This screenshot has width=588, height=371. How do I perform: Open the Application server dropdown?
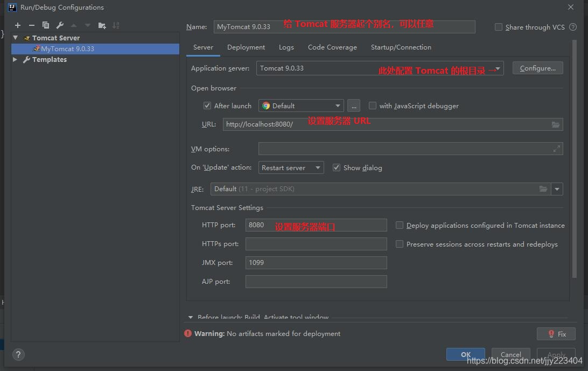pyautogui.click(x=497, y=68)
